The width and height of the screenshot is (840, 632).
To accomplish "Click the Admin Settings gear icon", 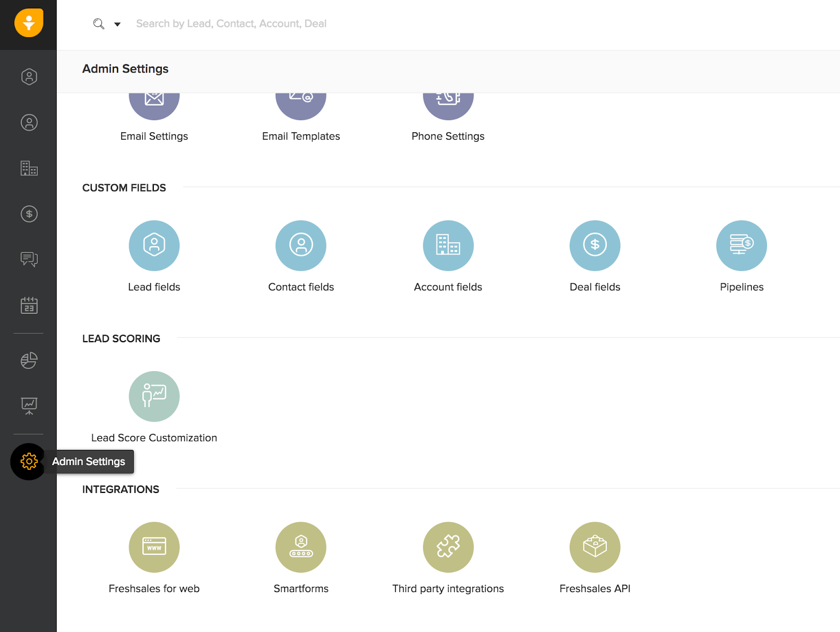I will tap(29, 461).
